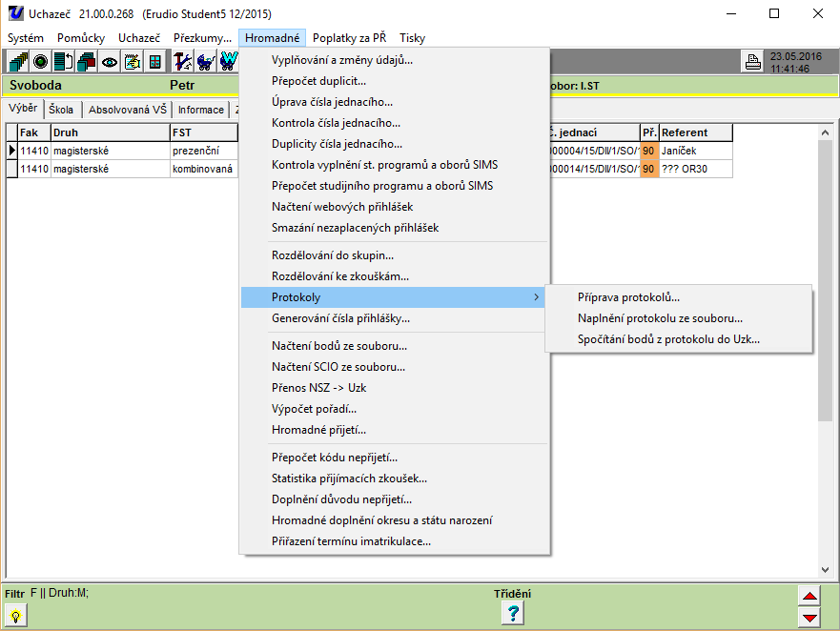Click the vertical scrollbar down arrow
Image resolution: width=840 pixels, height=631 pixels.
tap(826, 570)
